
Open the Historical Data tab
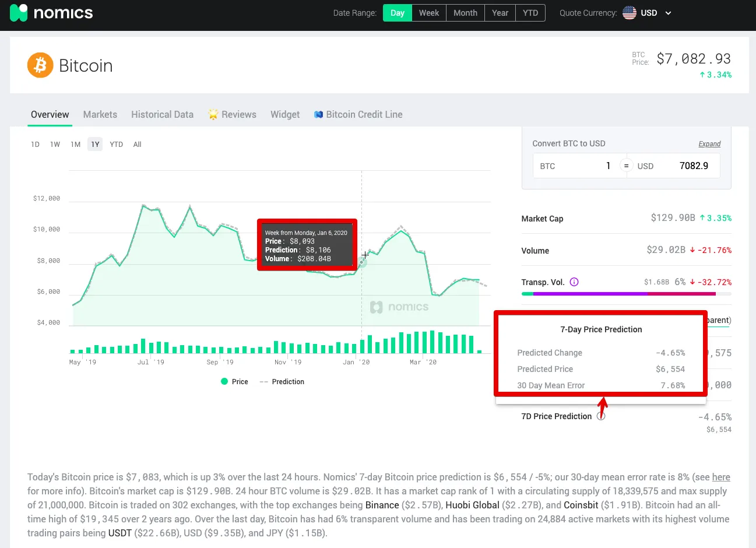coord(162,114)
